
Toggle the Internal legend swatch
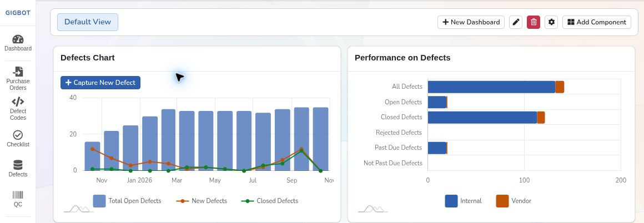(x=451, y=201)
